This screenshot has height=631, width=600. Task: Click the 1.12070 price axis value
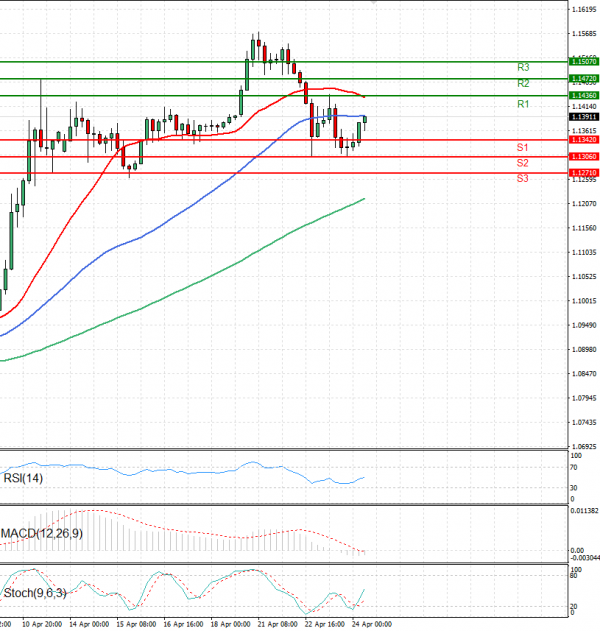pyautogui.click(x=584, y=204)
